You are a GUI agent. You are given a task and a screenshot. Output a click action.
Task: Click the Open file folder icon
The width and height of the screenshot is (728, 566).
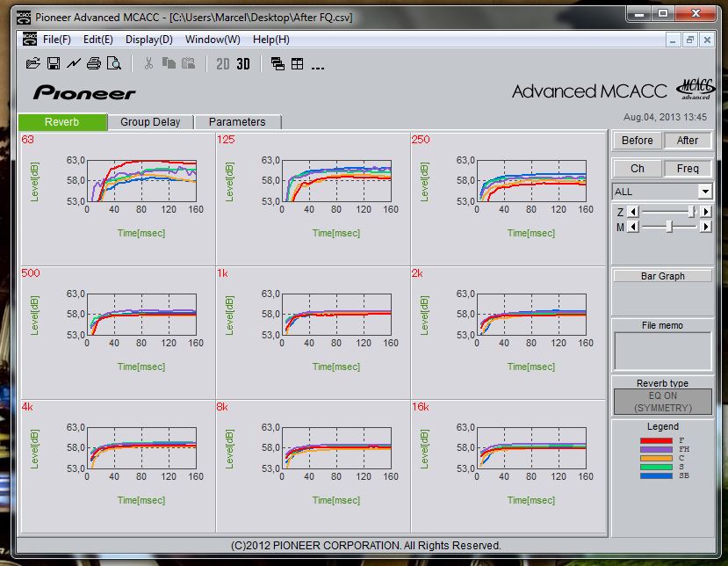coord(32,63)
